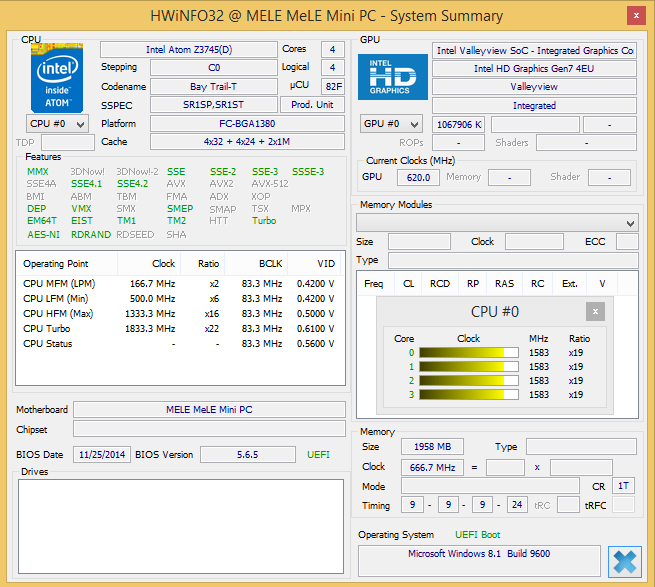655x587 pixels.
Task: Click the EM64T feature label
Action: (x=42, y=221)
